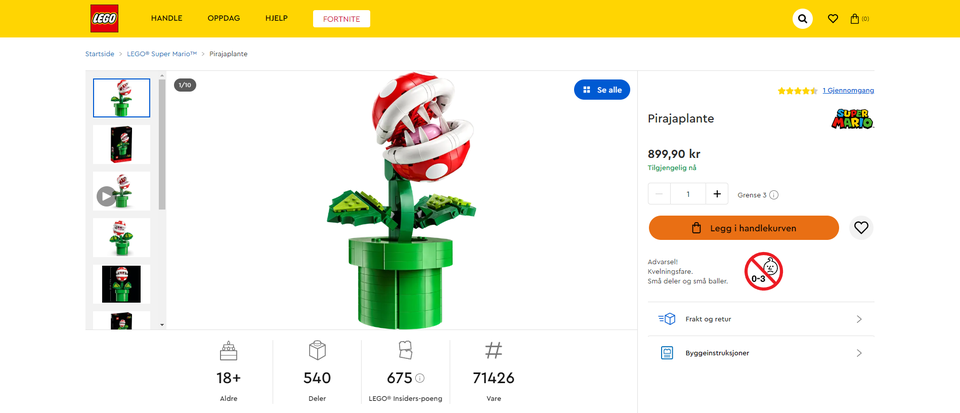Increase quantity with plus button
Image resolution: width=960 pixels, height=413 pixels.
(717, 194)
